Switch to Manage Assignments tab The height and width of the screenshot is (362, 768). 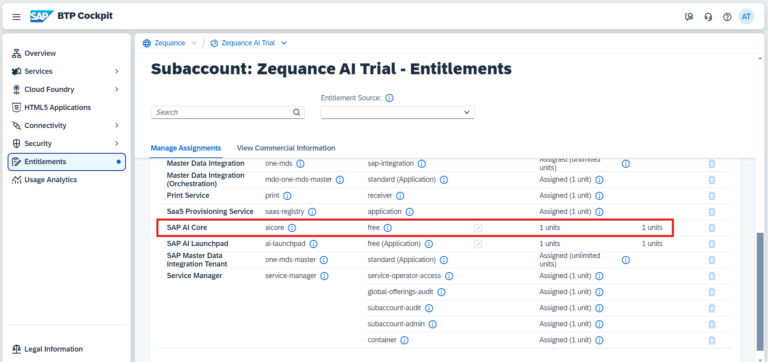click(x=186, y=148)
